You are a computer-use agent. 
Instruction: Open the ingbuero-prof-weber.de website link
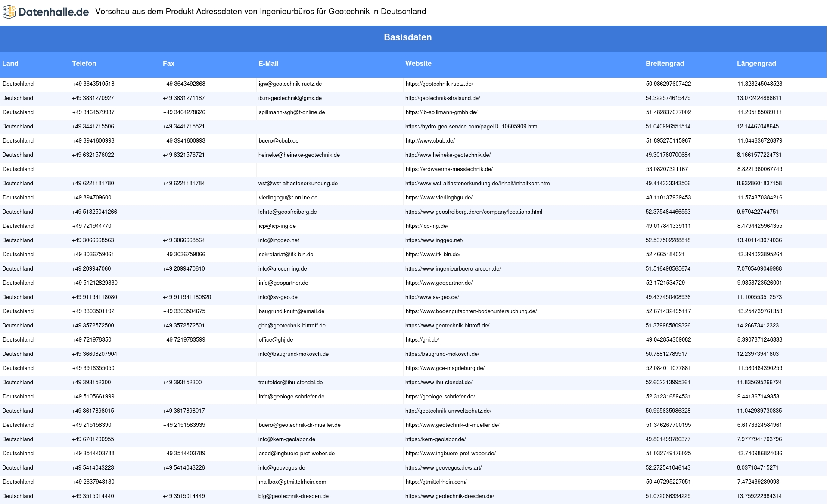point(451,454)
